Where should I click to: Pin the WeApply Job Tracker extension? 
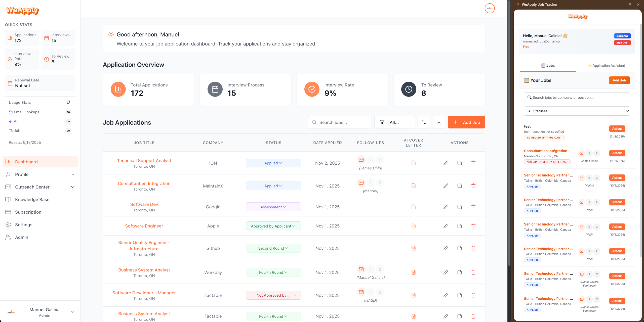630,4
